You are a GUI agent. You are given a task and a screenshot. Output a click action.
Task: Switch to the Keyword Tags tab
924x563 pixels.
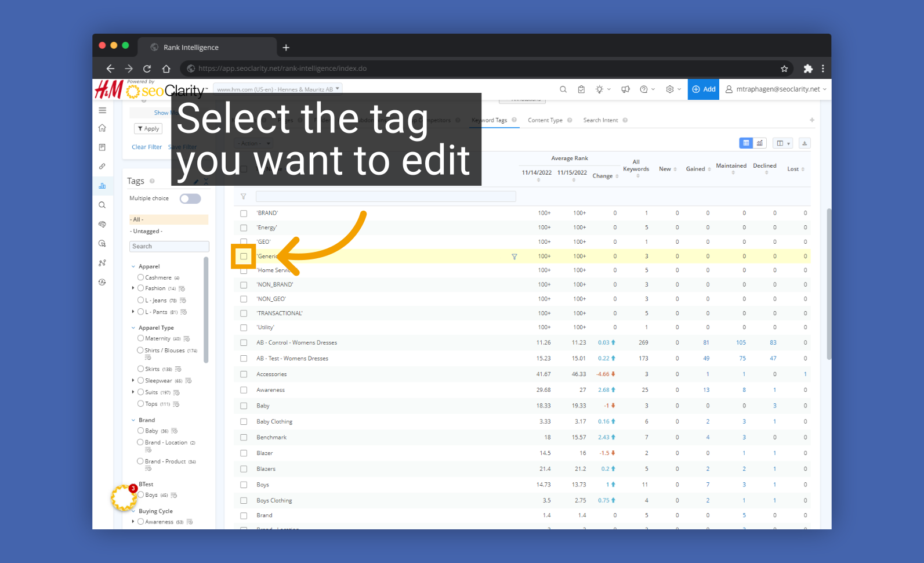pyautogui.click(x=490, y=120)
